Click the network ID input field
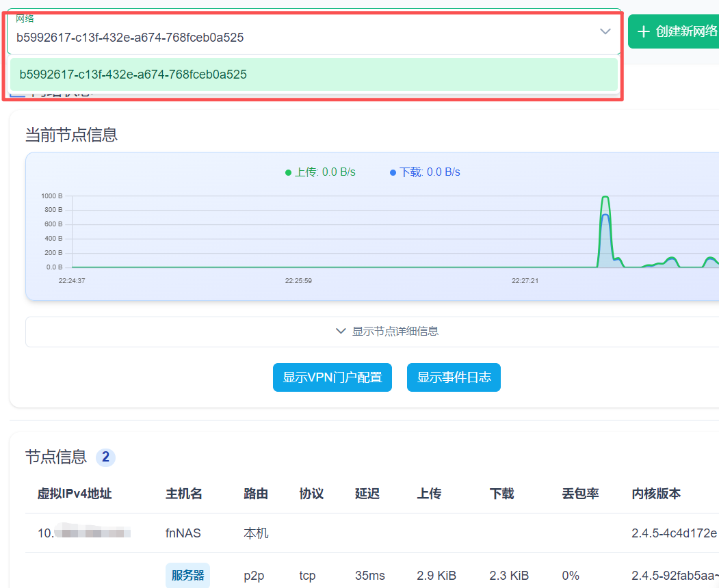 pyautogui.click(x=274, y=37)
